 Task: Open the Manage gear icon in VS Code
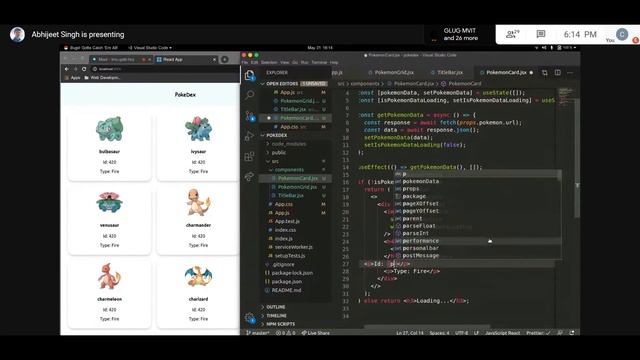click(249, 318)
